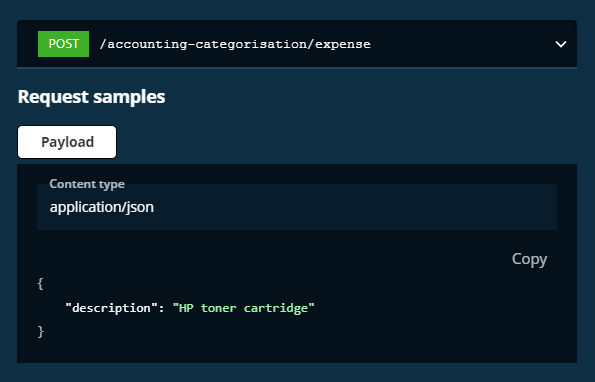Viewport: 595px width, 382px height.
Task: Click the opening brace of the JSON
Action: pos(40,284)
